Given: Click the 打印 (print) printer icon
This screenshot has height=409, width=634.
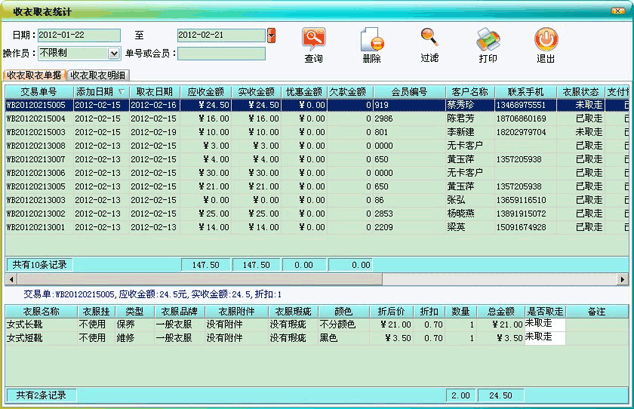Looking at the screenshot, I should [x=487, y=40].
